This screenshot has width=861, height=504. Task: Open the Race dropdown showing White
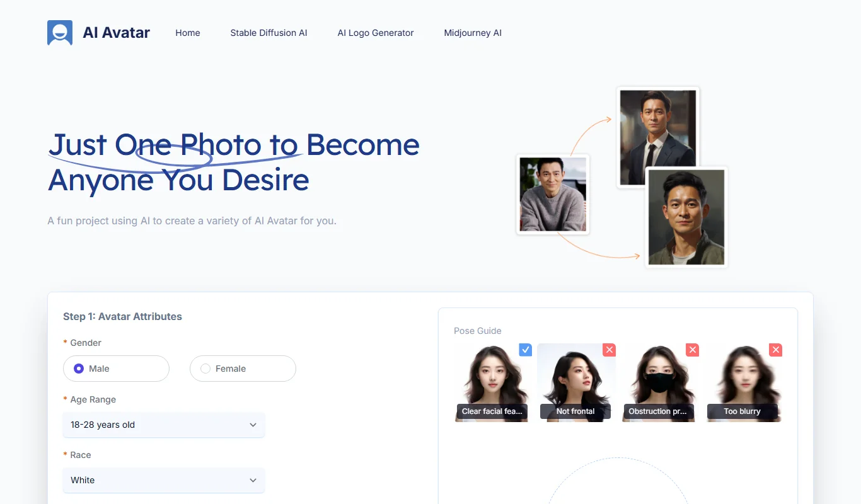164,480
